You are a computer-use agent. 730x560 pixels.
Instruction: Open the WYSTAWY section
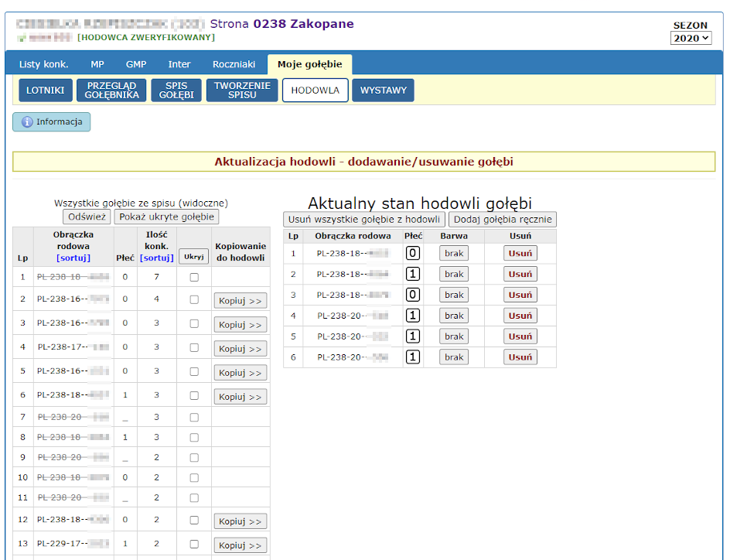383,90
